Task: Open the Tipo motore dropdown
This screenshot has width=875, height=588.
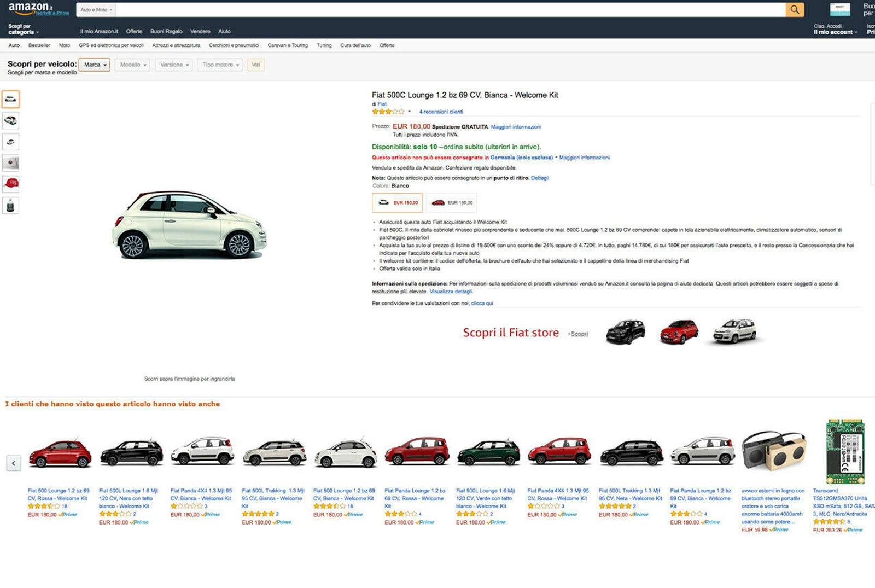Action: click(x=220, y=65)
